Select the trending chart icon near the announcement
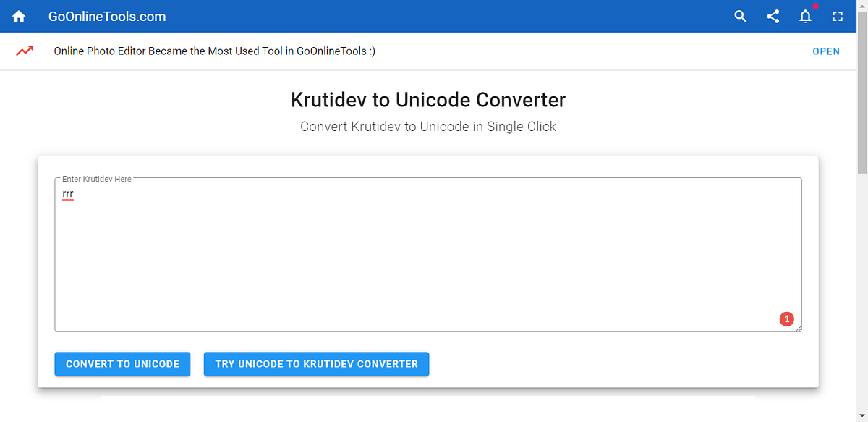Viewport: 868px width, 422px height. click(x=25, y=51)
